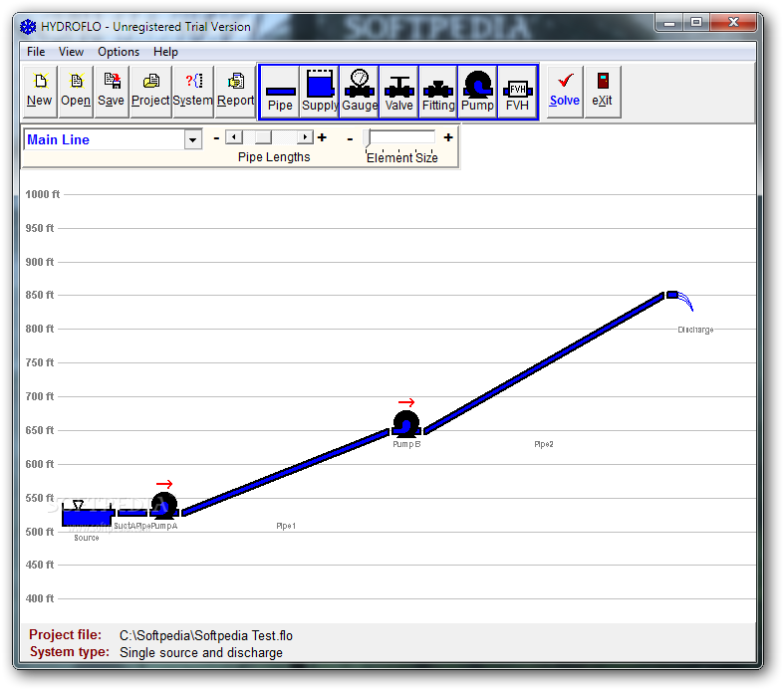This screenshot has height=690, width=784.
Task: Select the Pump element tool
Action: tap(477, 92)
